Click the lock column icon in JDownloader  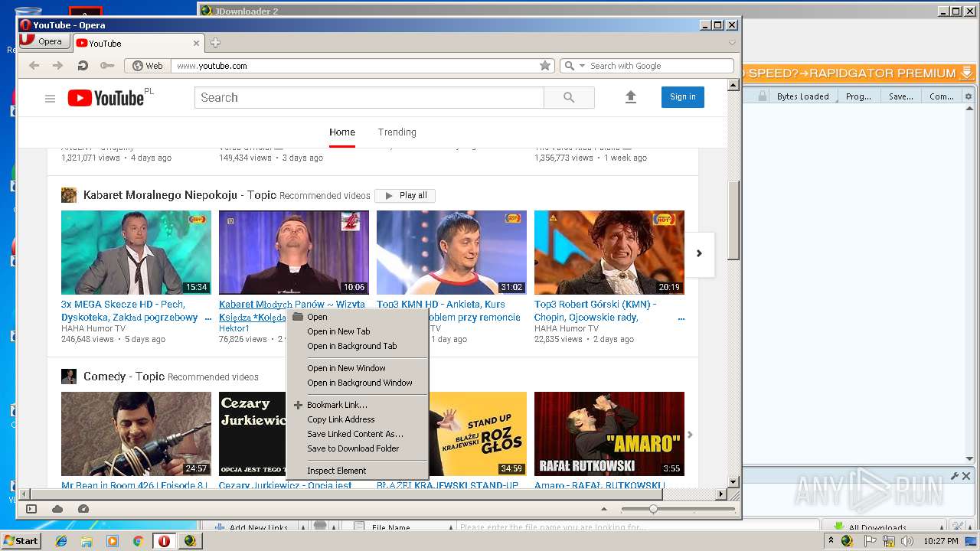point(762,96)
